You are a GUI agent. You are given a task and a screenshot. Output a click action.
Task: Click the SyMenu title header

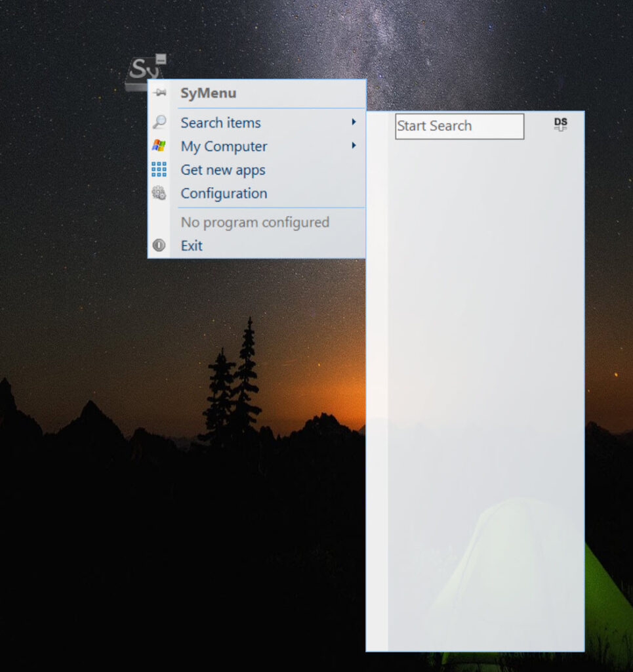click(x=209, y=93)
